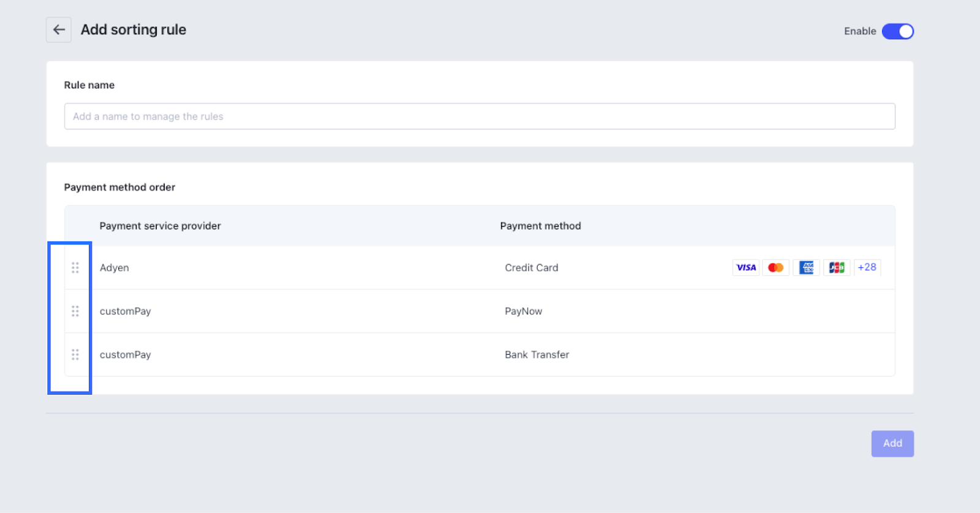The width and height of the screenshot is (980, 513).
Task: Select the Adyen provider name
Action: (115, 268)
